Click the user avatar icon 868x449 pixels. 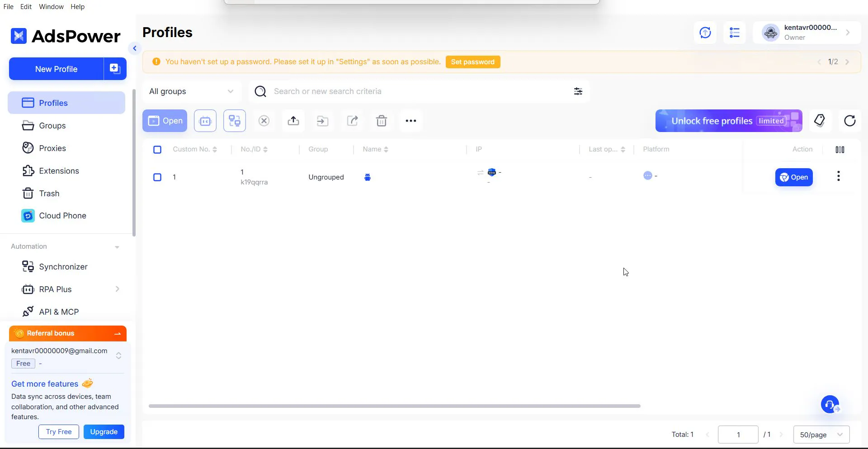771,33
